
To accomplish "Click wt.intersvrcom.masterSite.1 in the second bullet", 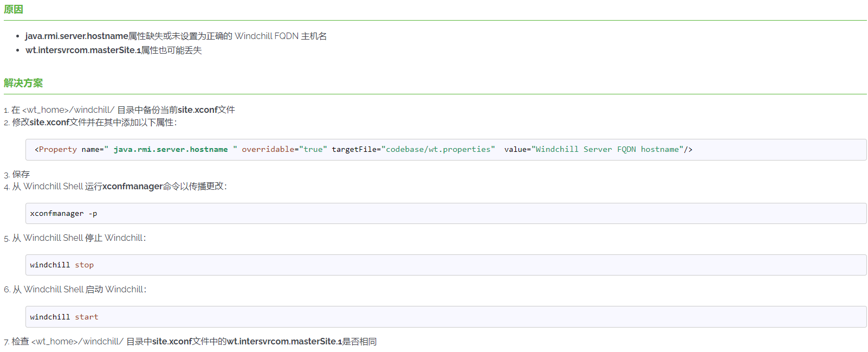I will click(x=83, y=50).
